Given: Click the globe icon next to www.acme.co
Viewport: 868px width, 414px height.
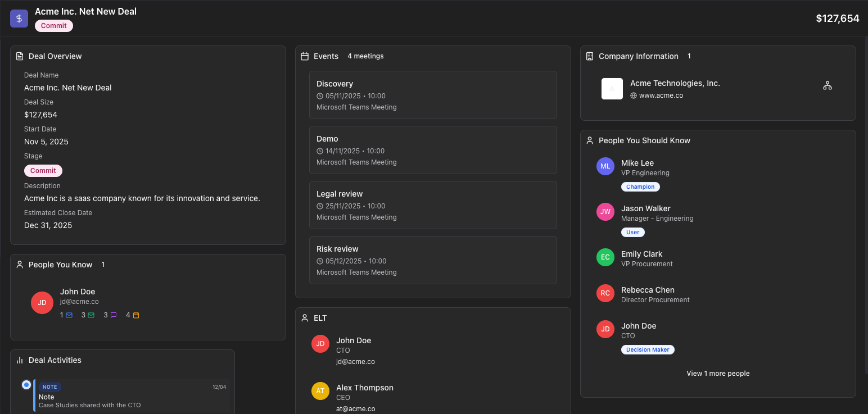Looking at the screenshot, I should 632,95.
